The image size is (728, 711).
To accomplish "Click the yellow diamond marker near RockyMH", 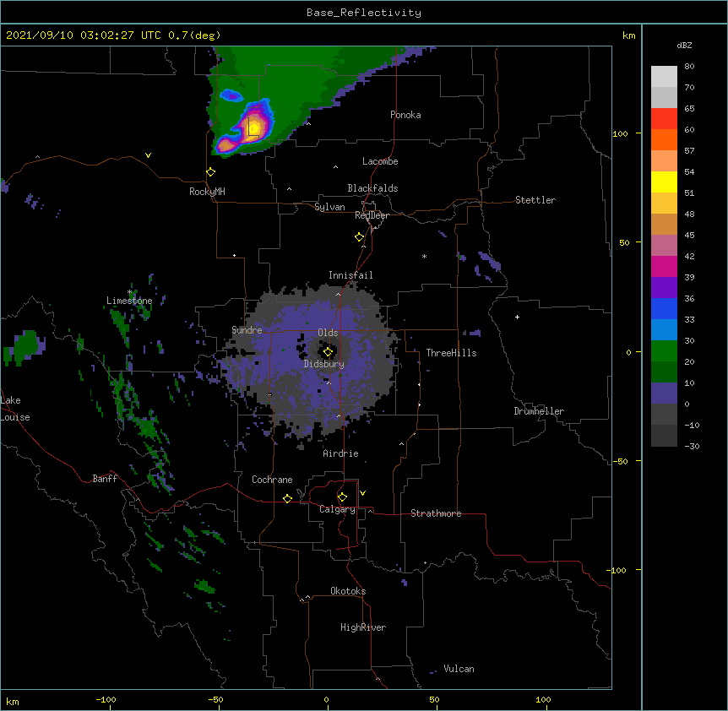I will pos(211,172).
